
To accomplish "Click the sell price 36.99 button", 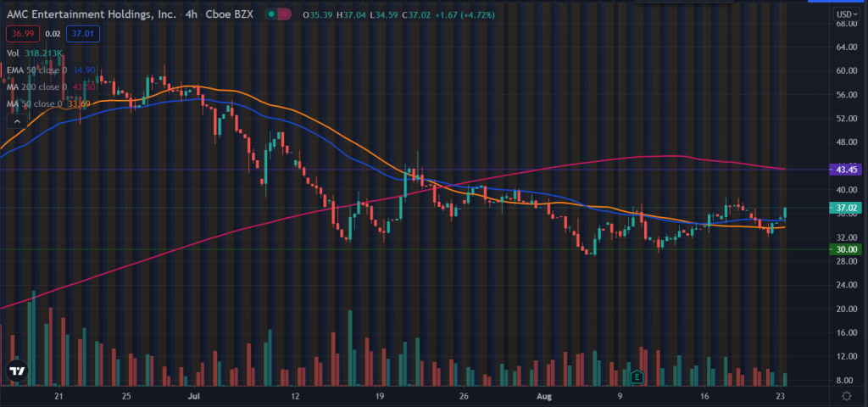I will click(x=21, y=34).
